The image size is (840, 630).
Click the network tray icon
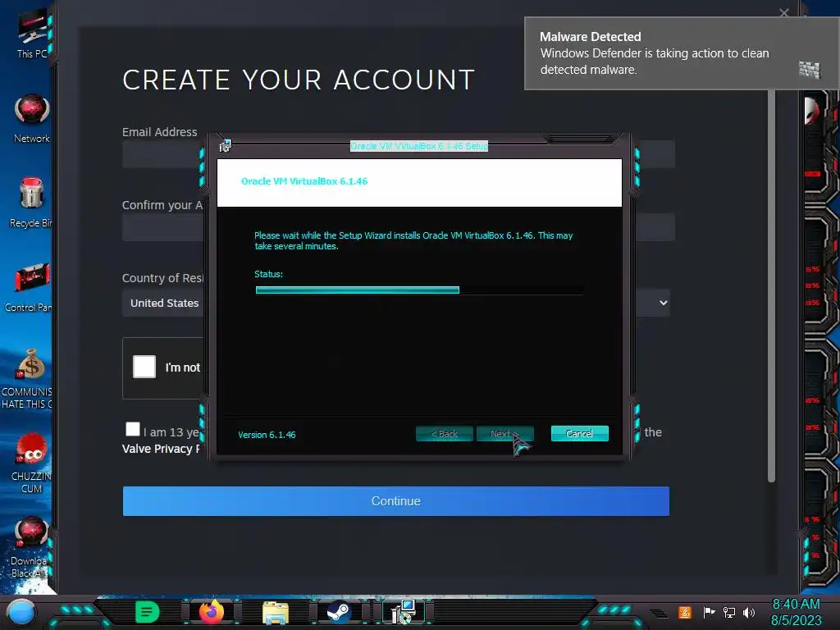pos(728,612)
